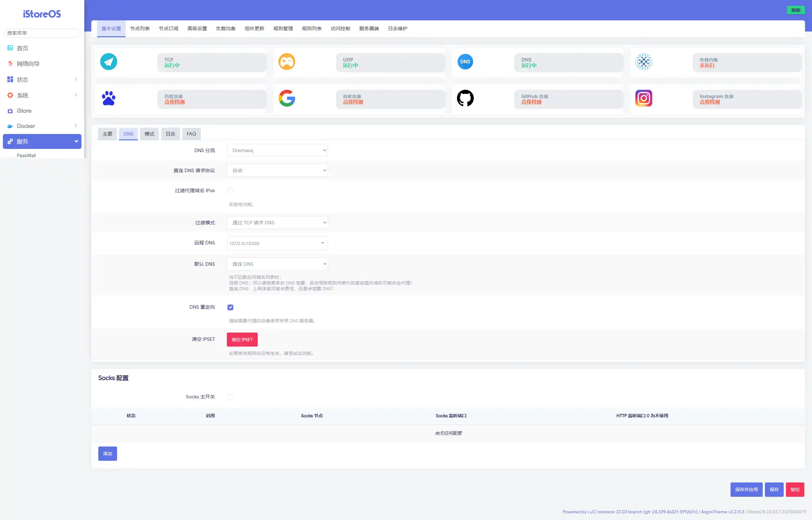
Task: Uncheck the DNS 重定向 checkbox
Action: click(230, 307)
